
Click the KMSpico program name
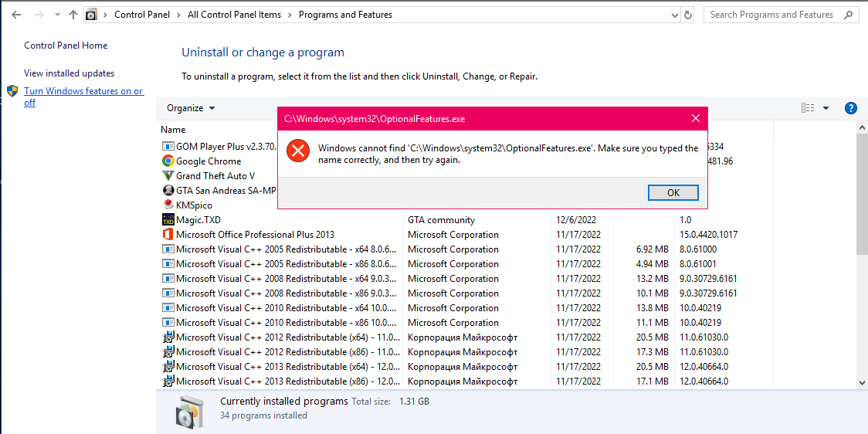point(194,205)
